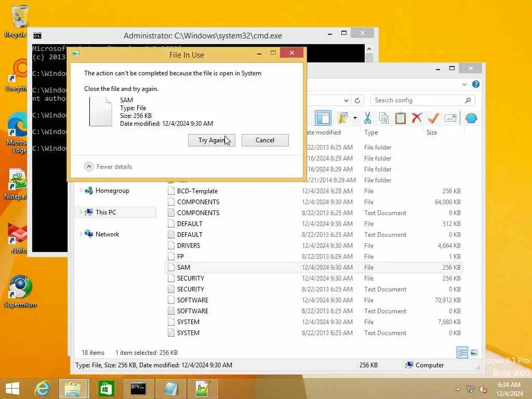Click Try Again in File In Use dialog
Image resolution: width=532 pixels, height=399 pixels.
click(x=211, y=140)
